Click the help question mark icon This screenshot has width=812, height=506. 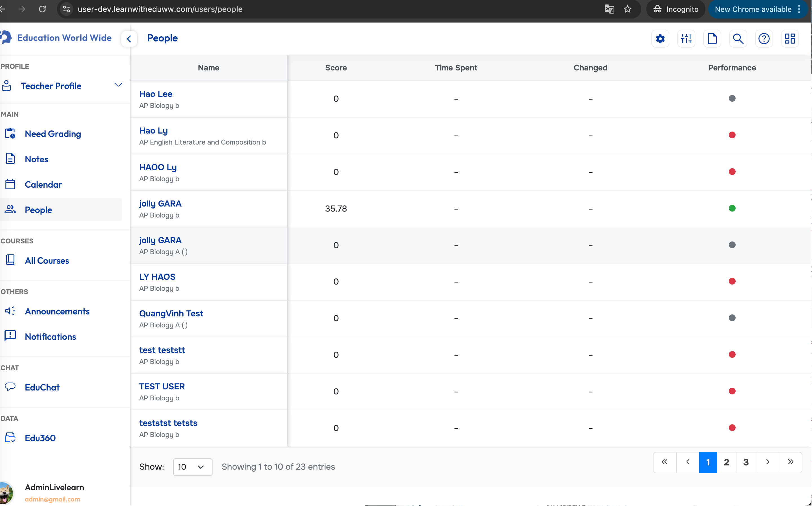[764, 39]
